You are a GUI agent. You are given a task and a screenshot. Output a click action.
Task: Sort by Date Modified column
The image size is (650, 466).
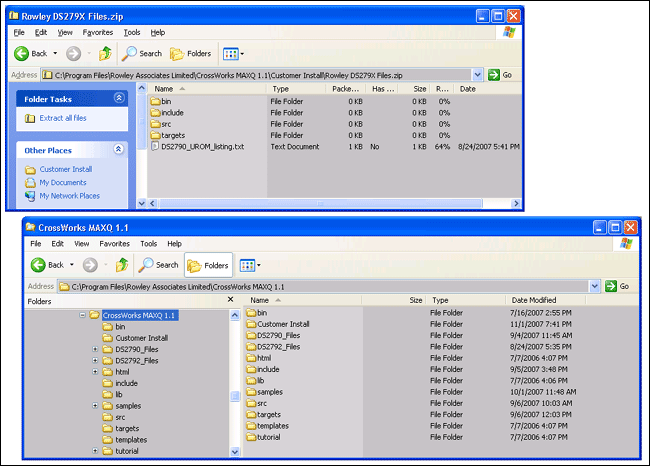coord(545,300)
